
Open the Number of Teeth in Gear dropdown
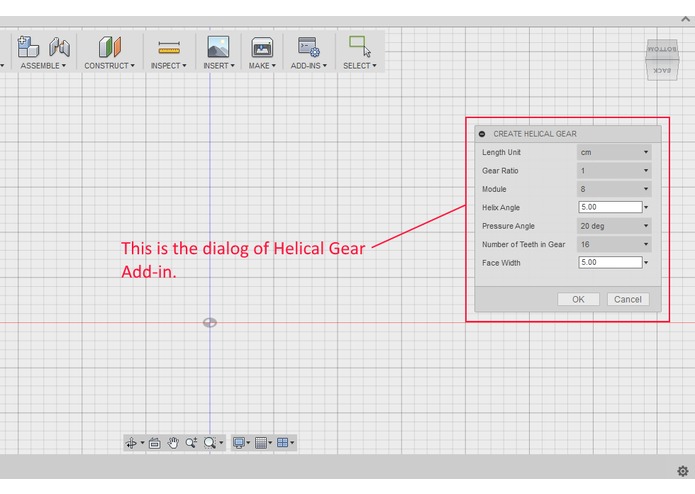614,245
